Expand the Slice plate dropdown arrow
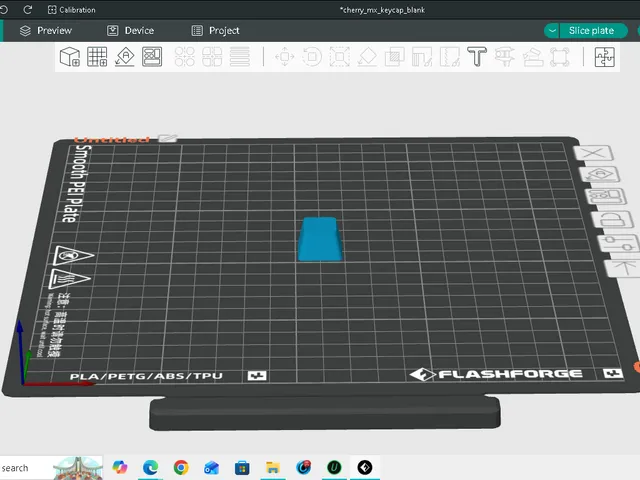Image resolution: width=640 pixels, height=480 pixels. point(552,31)
